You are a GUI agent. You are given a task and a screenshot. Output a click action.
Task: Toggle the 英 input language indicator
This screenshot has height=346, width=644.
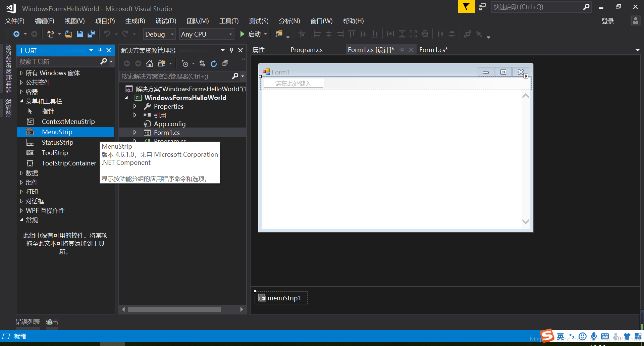[x=560, y=336]
